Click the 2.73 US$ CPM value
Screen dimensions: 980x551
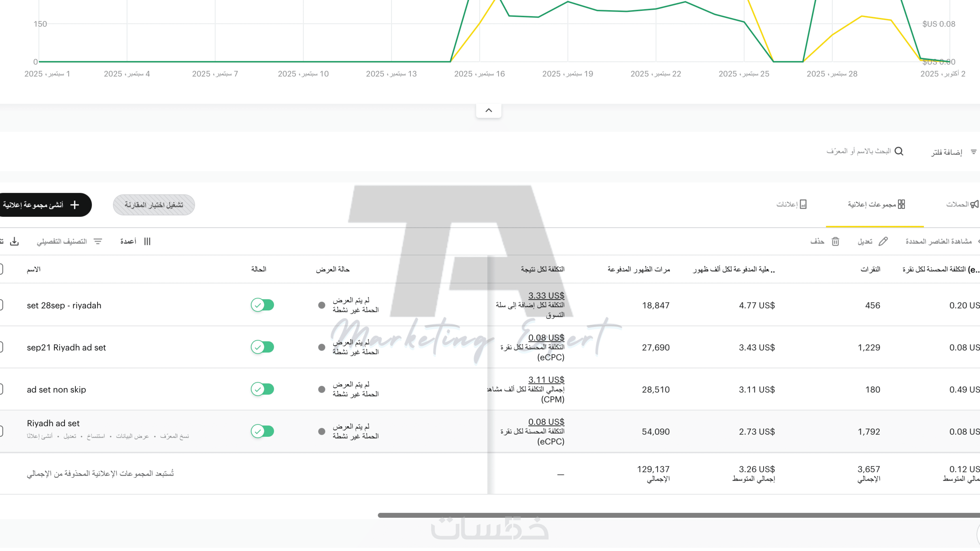click(757, 432)
